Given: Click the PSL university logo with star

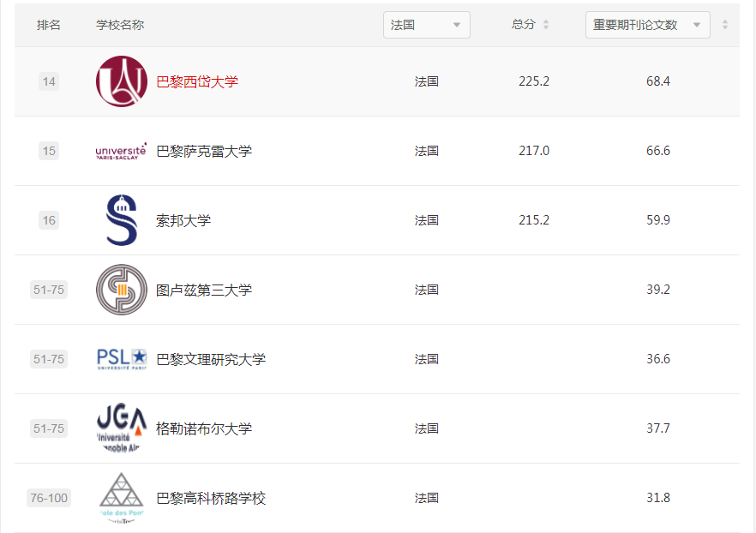Looking at the screenshot, I should pyautogui.click(x=121, y=359).
